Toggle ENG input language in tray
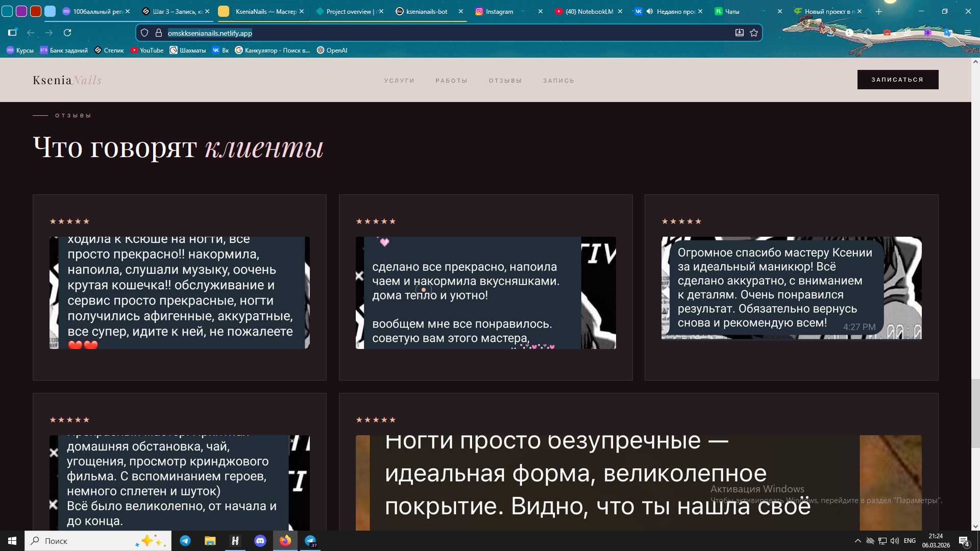 click(910, 541)
